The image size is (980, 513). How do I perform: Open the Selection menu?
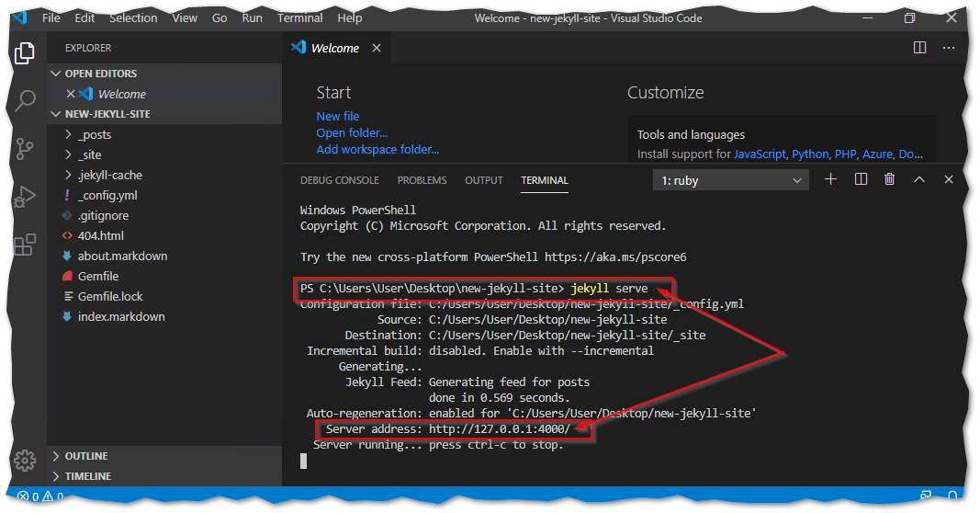(x=133, y=18)
